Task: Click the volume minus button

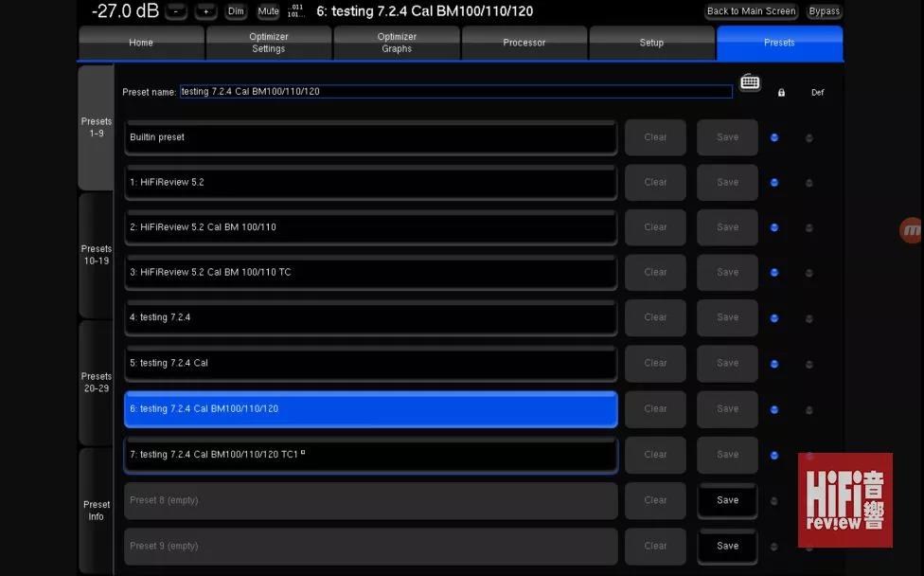Action: 175,11
